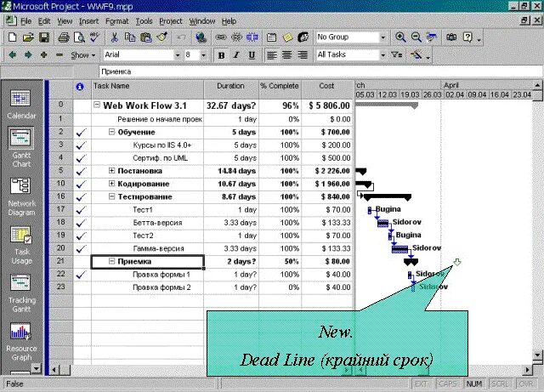Cut selection with scissors icon
Screen dimensions: 544x392
[114, 37]
